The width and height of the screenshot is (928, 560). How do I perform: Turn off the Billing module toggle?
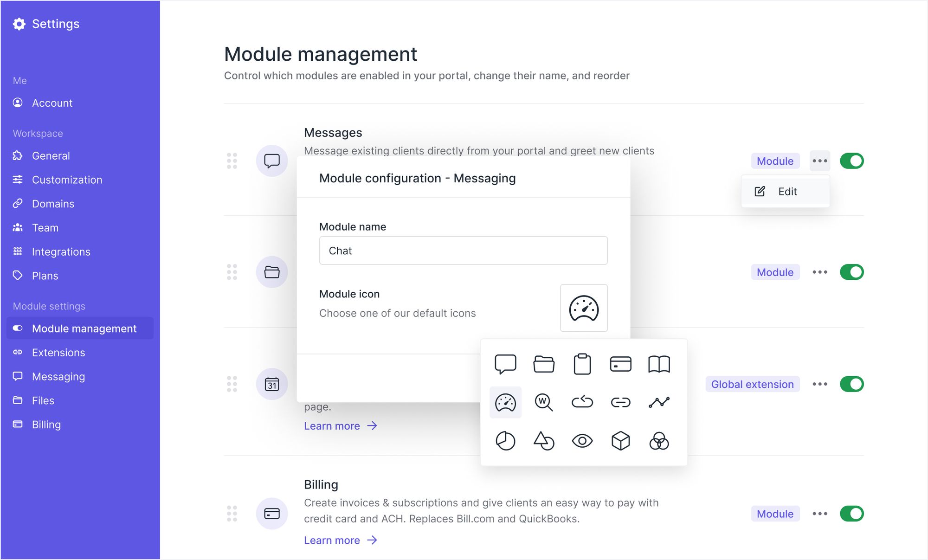pyautogui.click(x=851, y=514)
